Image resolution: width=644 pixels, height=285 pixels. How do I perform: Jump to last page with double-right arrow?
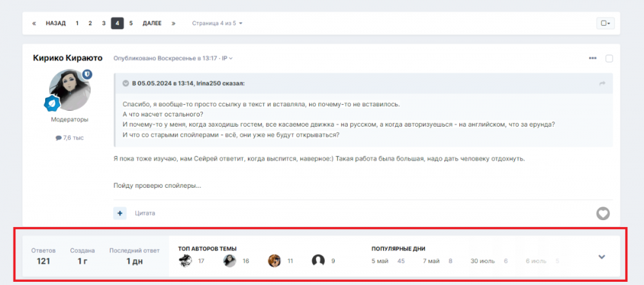pyautogui.click(x=173, y=23)
